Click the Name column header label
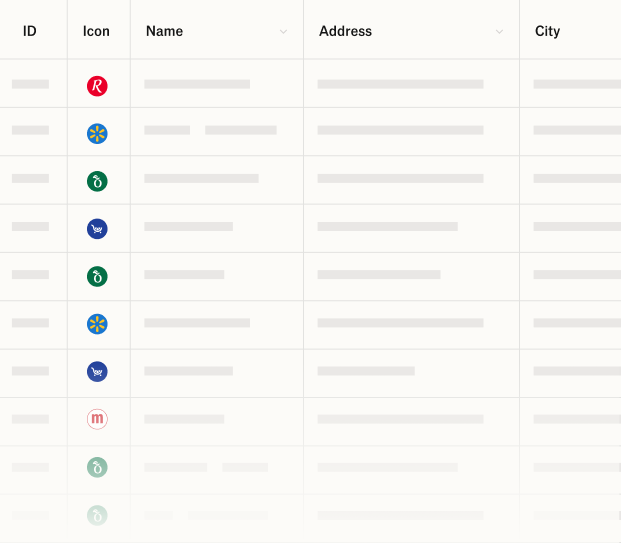 pos(164,31)
